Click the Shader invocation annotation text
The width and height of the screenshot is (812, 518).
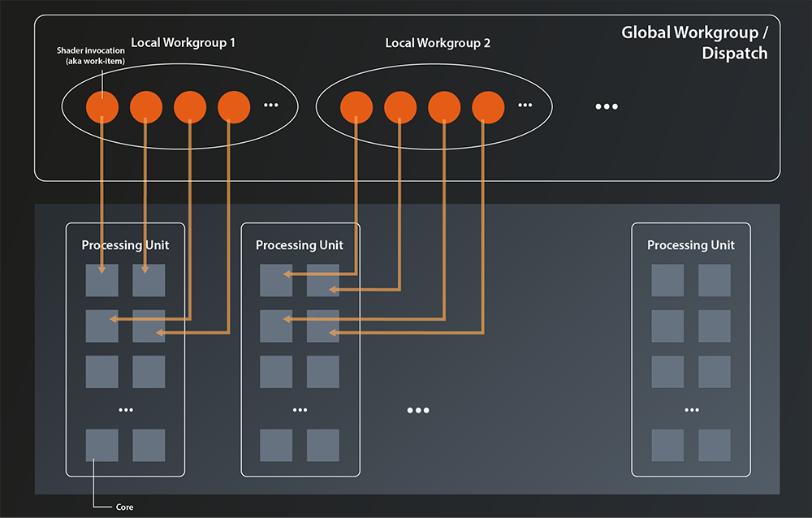(x=90, y=55)
